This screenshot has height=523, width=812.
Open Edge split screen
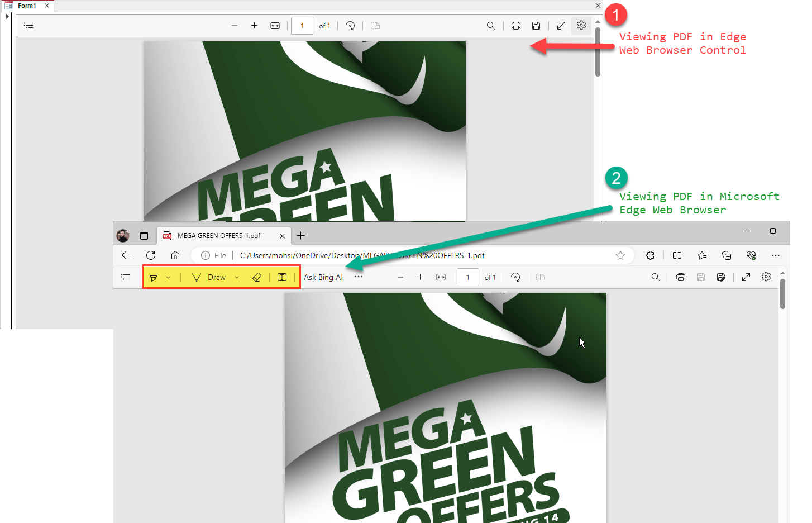pos(677,255)
